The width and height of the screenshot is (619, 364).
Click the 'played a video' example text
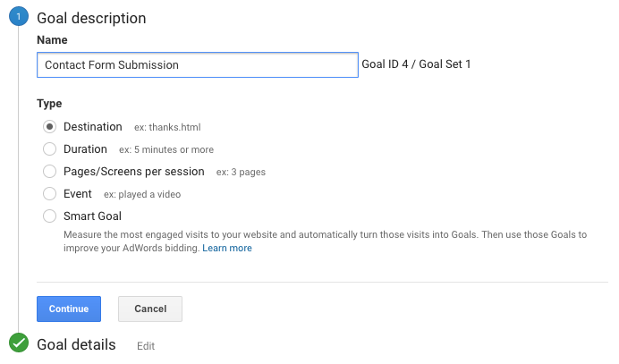pyautogui.click(x=143, y=194)
